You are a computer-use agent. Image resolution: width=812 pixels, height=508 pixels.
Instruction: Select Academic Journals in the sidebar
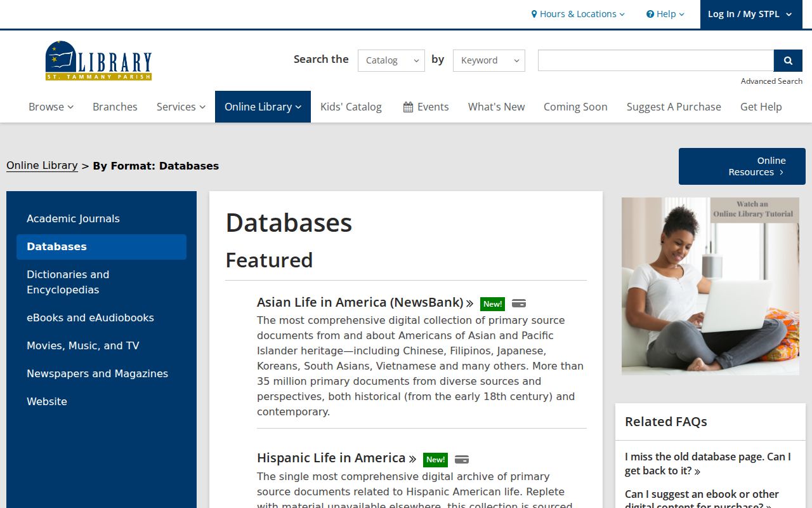point(101,218)
